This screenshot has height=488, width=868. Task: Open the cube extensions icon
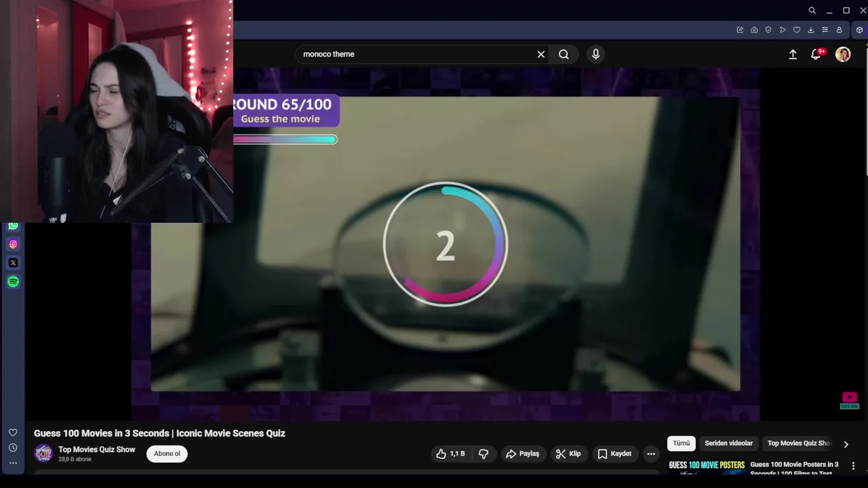[859, 30]
